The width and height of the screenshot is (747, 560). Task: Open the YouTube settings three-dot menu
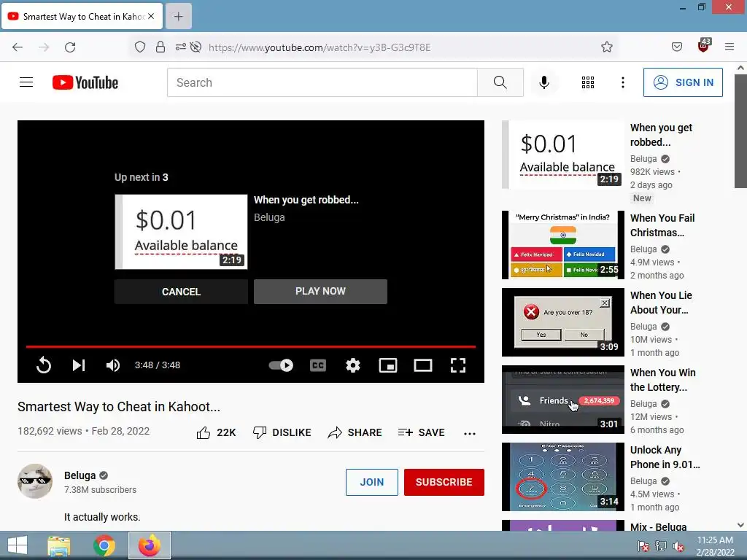click(x=623, y=82)
